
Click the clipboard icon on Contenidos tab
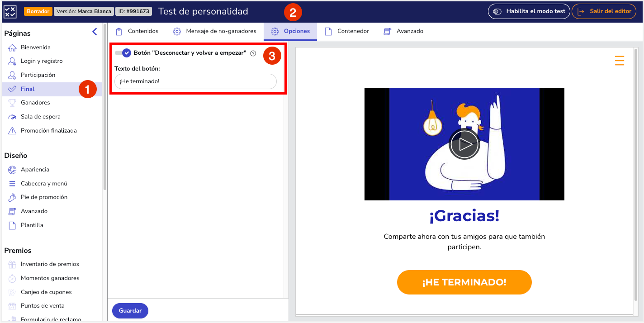(119, 32)
